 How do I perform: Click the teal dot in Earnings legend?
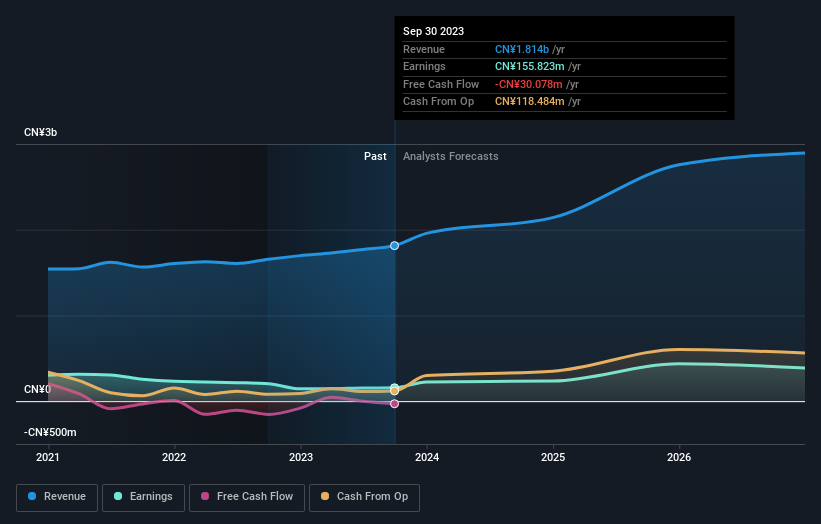click(x=118, y=496)
